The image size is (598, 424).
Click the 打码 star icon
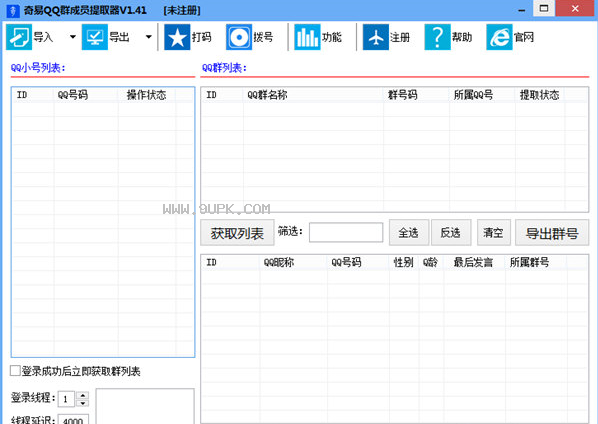point(177,37)
